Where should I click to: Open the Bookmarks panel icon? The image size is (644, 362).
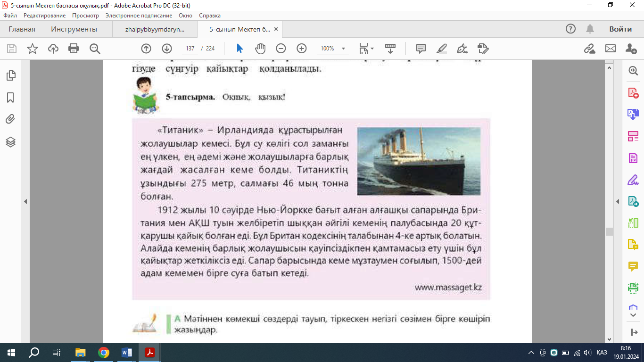point(10,98)
